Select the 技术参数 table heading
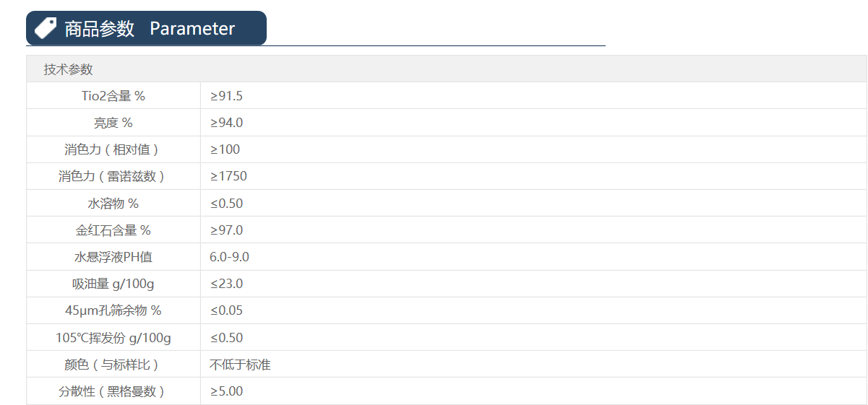Screen dimensions: 868x405 [x=68, y=69]
